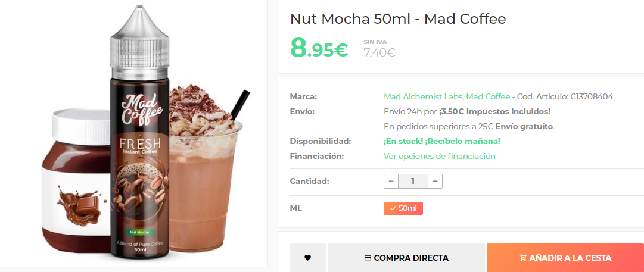Click the shopping cart icon in Añadir a la cesta
644x272 pixels.
[x=523, y=258]
